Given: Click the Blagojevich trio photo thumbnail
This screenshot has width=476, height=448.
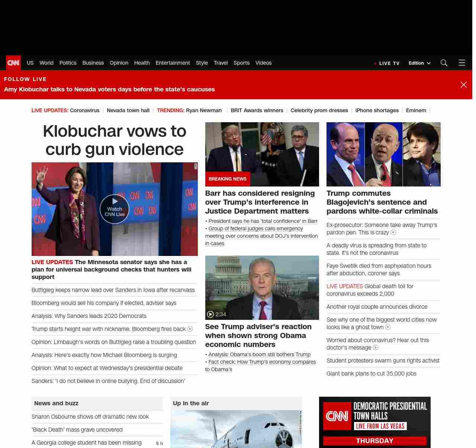Looking at the screenshot, I should pos(383,154).
